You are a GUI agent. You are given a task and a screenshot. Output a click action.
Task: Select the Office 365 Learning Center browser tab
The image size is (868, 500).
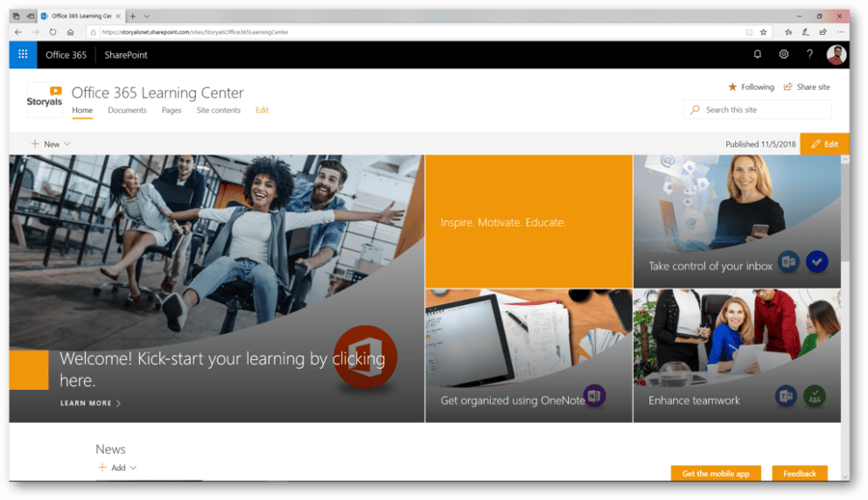click(81, 16)
